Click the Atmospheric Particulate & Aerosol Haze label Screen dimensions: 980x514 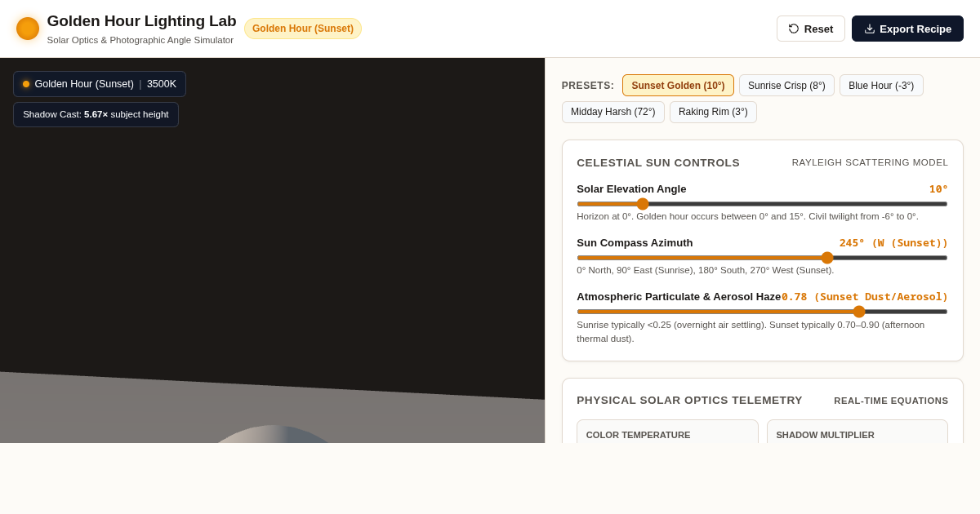point(679,297)
